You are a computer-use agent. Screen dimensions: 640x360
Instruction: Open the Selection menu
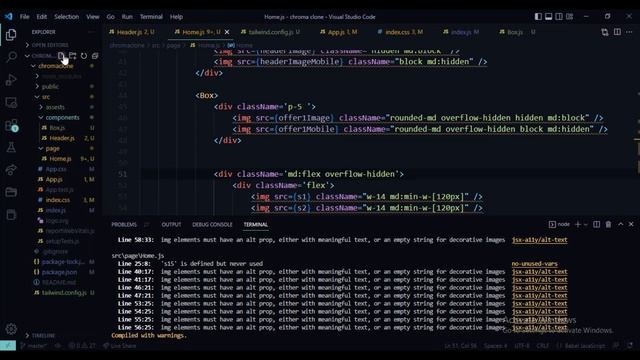coord(67,17)
